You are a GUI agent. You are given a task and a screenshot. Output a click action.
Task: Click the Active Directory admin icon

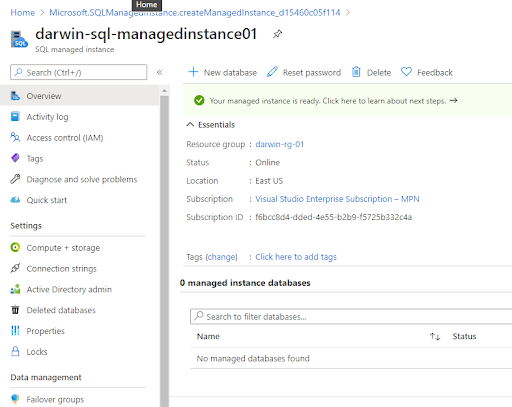[x=15, y=289]
